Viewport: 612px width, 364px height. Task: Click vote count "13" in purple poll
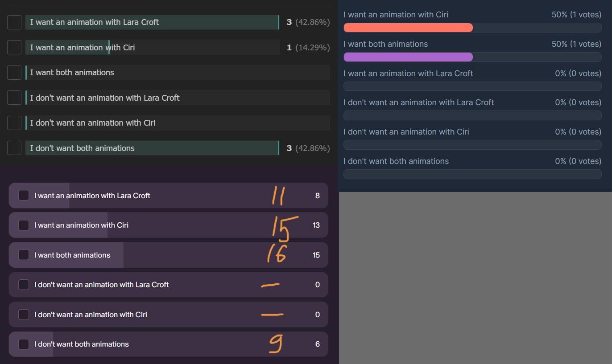pyautogui.click(x=316, y=225)
